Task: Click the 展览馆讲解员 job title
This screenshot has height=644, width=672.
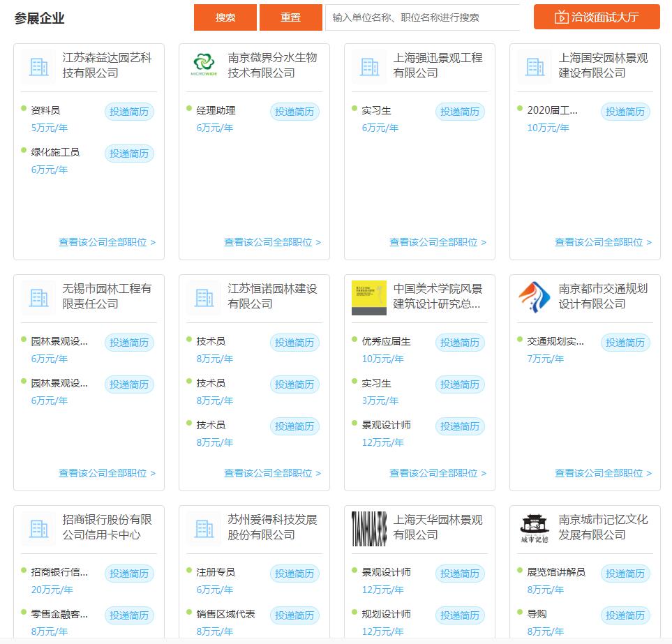Action: pos(556,572)
